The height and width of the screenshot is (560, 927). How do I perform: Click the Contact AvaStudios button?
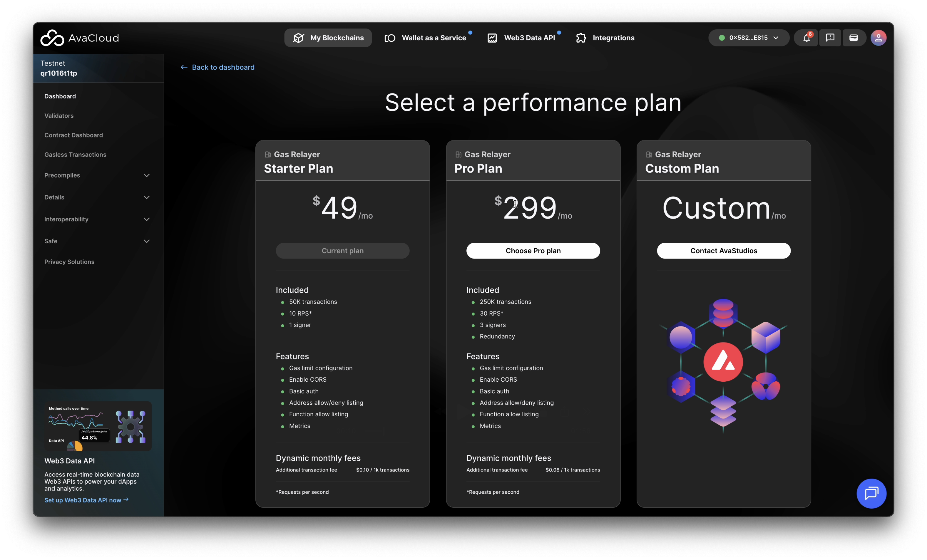point(723,251)
